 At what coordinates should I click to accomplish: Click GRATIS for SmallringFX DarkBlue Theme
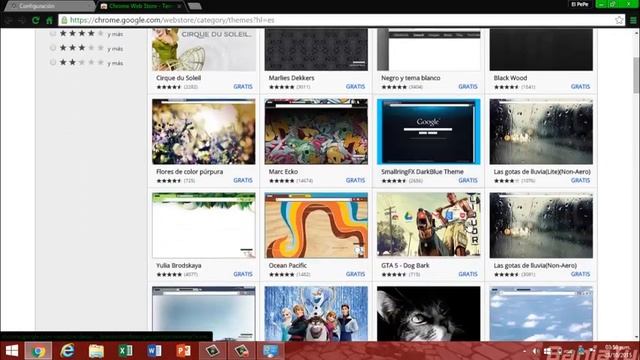click(x=468, y=180)
